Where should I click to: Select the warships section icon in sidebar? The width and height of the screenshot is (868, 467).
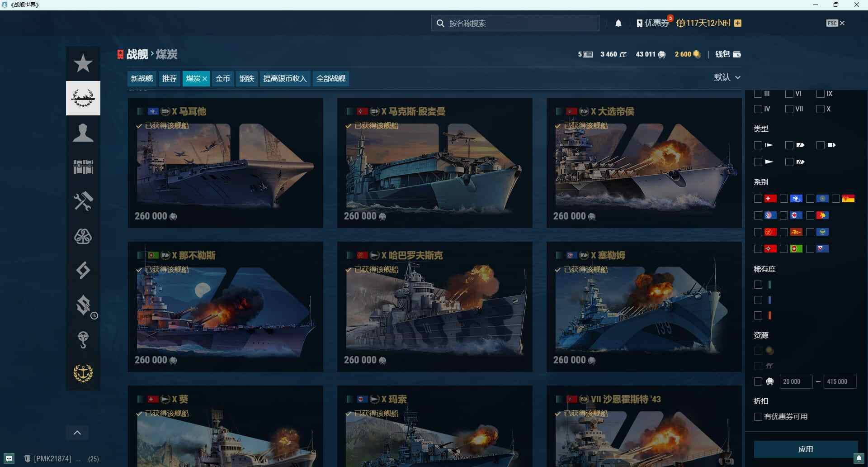pyautogui.click(x=83, y=98)
